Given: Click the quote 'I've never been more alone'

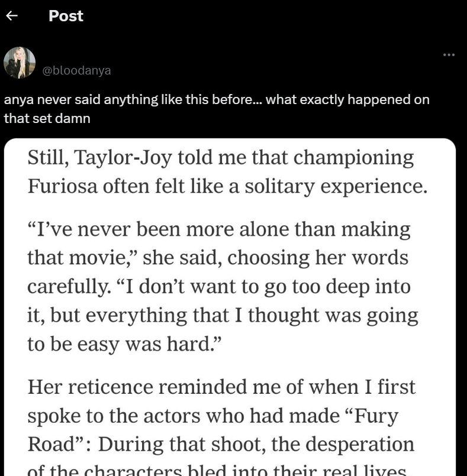Looking at the screenshot, I should pyautogui.click(x=219, y=229).
